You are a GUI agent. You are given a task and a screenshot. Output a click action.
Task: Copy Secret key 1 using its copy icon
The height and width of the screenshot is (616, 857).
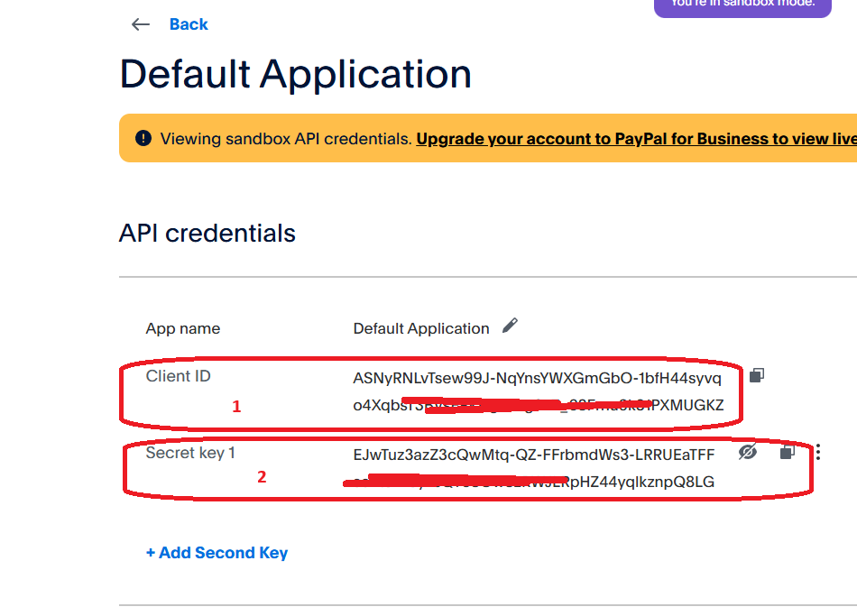click(786, 454)
